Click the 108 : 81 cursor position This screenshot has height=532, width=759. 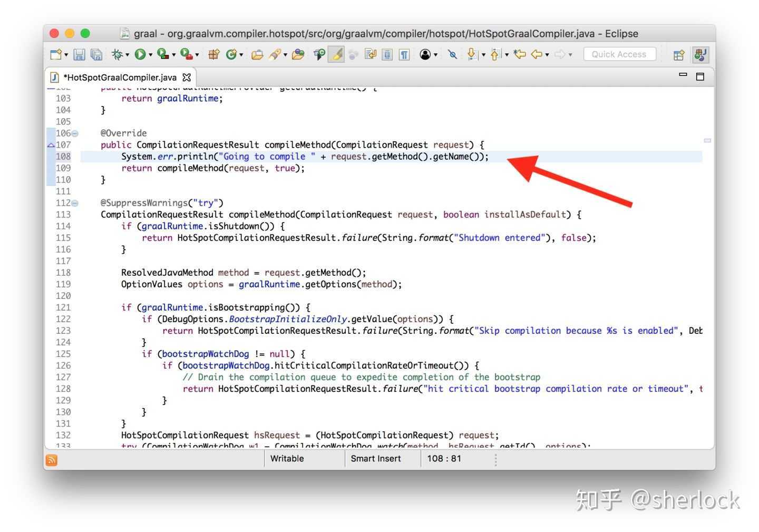pos(444,459)
